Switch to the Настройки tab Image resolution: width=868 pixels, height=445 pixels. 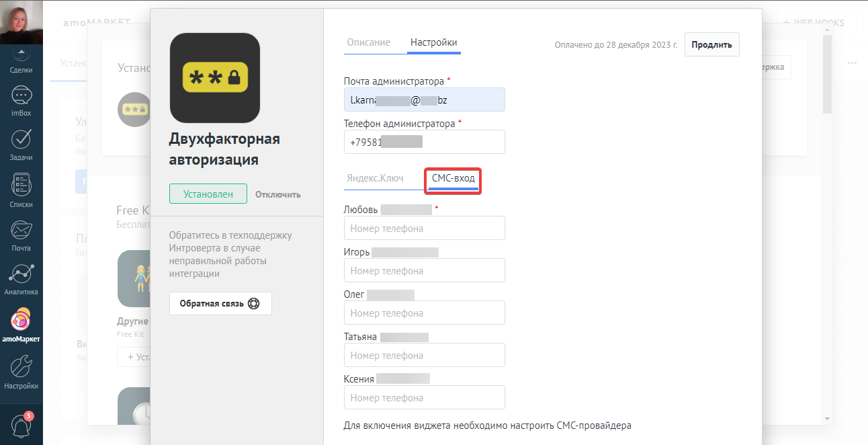(x=434, y=42)
